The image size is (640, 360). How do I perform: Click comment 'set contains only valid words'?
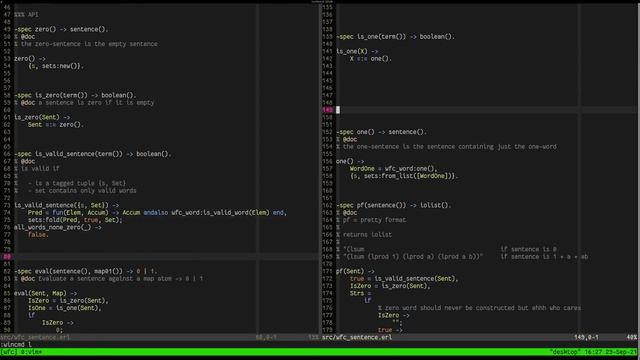pos(86,191)
